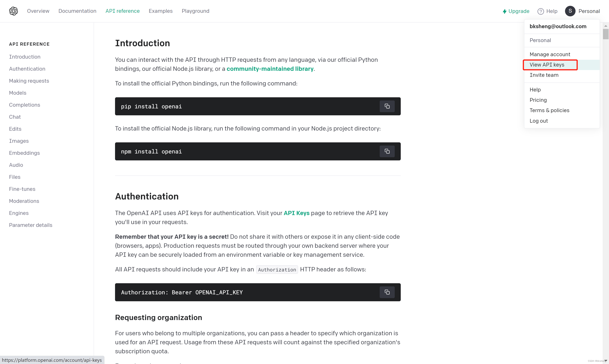Copy the pip install openai command
This screenshot has height=364, width=609.
387,106
